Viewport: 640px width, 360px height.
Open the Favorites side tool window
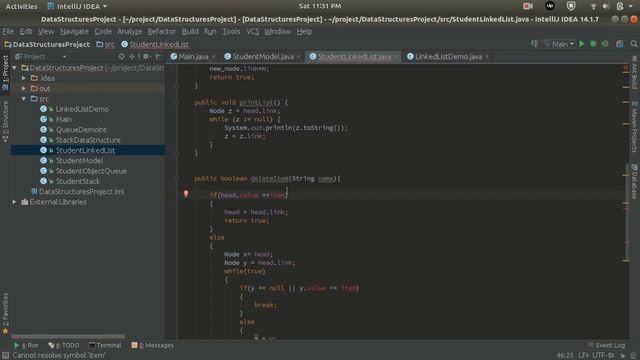[5, 313]
